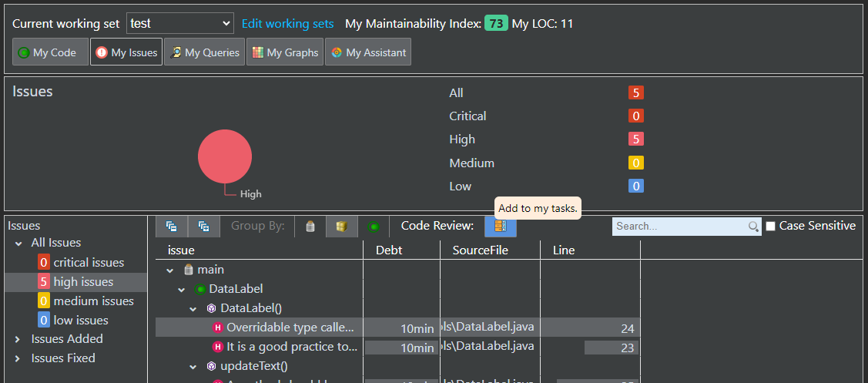Image resolution: width=868 pixels, height=383 pixels.
Task: Click the expand all tree nodes icon
Action: click(203, 227)
